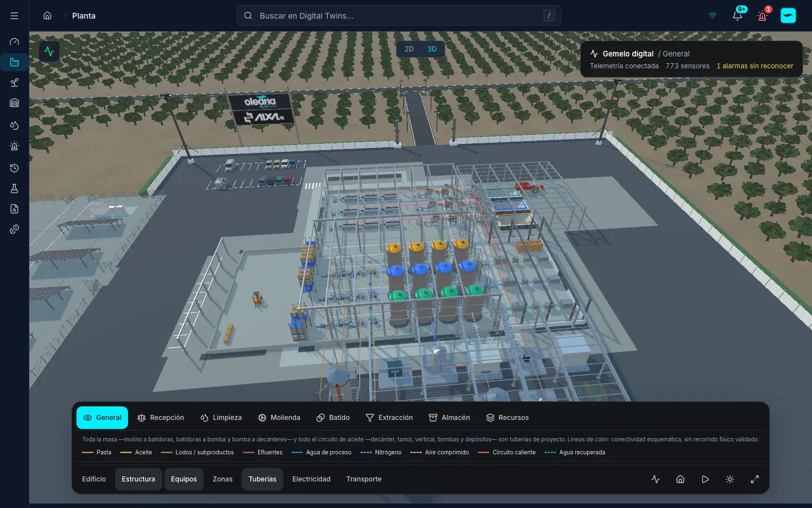Open the coins icon in the sidebar
Image resolution: width=812 pixels, height=508 pixels.
(14, 229)
